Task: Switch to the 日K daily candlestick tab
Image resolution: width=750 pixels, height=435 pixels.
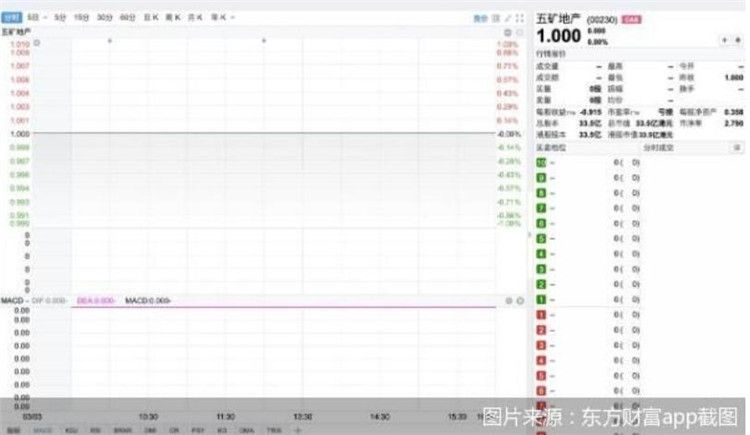Action: [150, 18]
